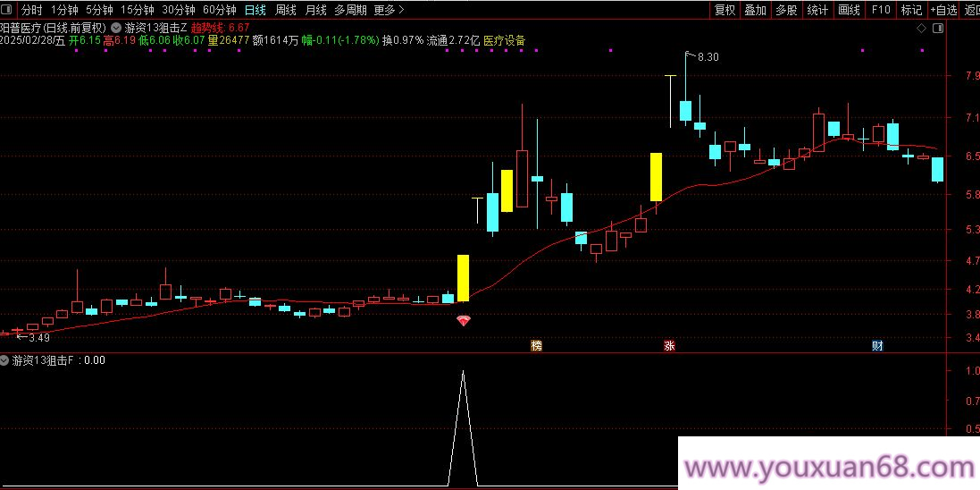
Task: Click the 涨 event marker below chart
Action: tap(668, 345)
